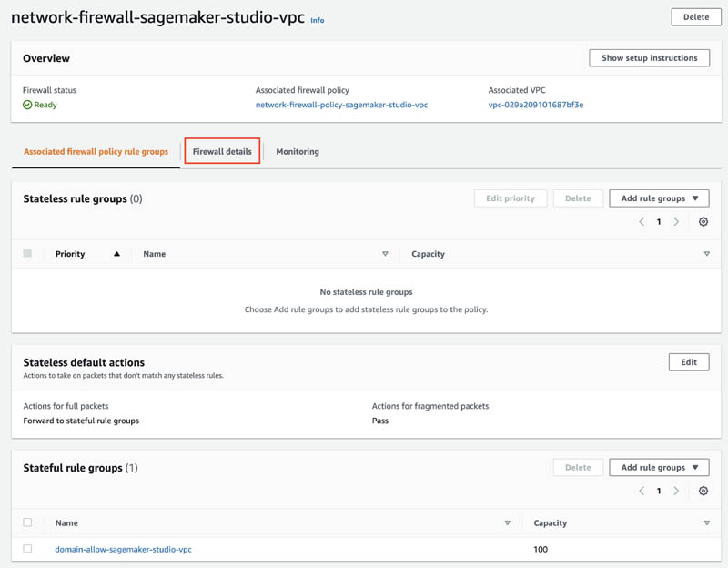
Task: Switch to Firewall details tab
Action: point(222,151)
